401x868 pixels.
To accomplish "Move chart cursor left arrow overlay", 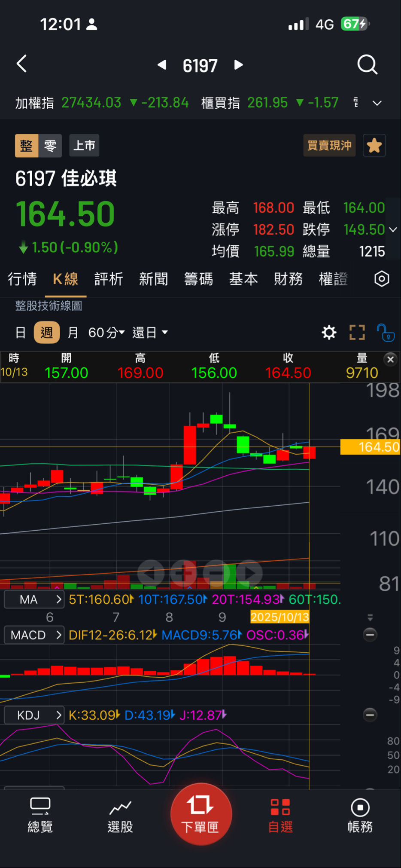I will 151,573.
